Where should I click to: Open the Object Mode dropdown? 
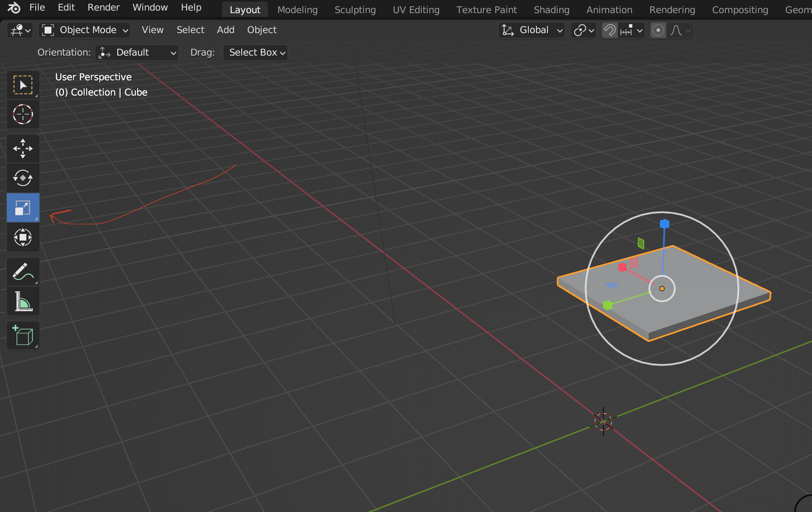(85, 30)
